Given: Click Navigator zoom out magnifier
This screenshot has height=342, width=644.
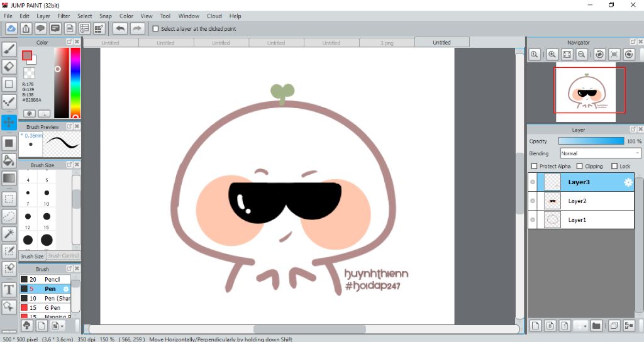Looking at the screenshot, I should point(582,54).
